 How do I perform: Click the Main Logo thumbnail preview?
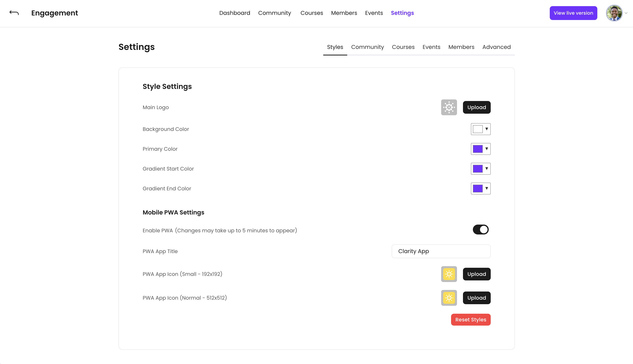click(x=449, y=107)
